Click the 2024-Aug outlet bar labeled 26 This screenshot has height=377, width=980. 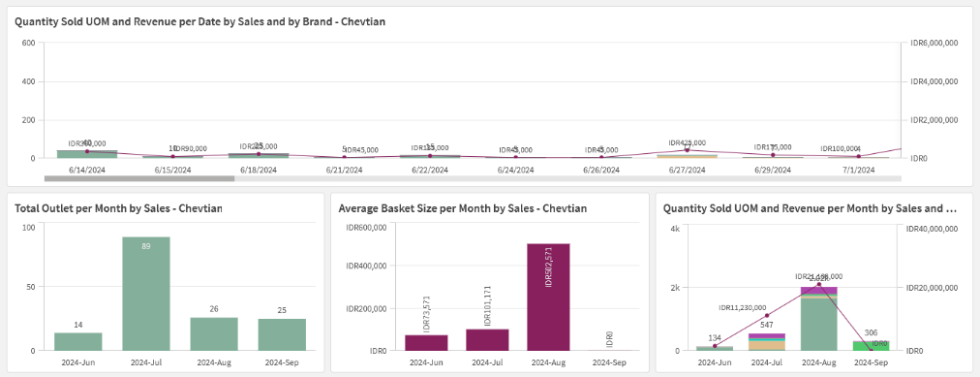(x=214, y=333)
